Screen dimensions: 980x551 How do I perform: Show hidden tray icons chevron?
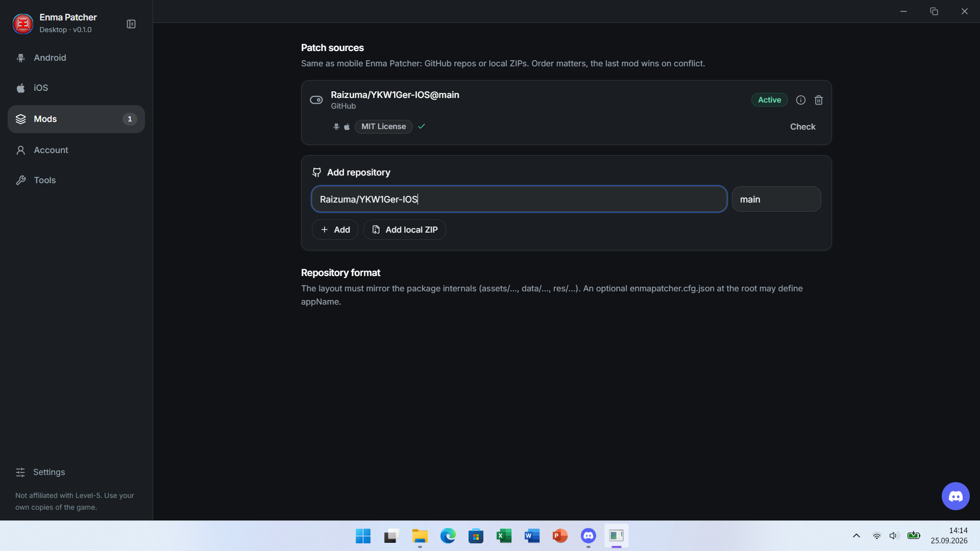point(856,536)
